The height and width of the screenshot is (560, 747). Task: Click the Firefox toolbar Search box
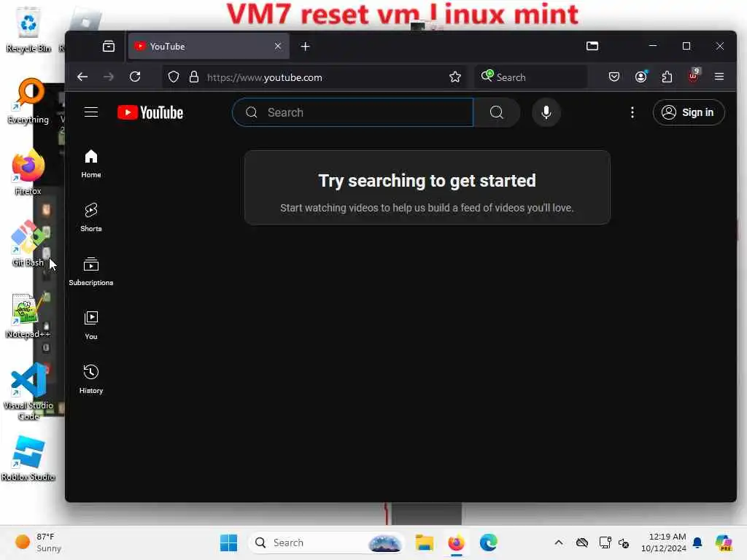coord(531,77)
